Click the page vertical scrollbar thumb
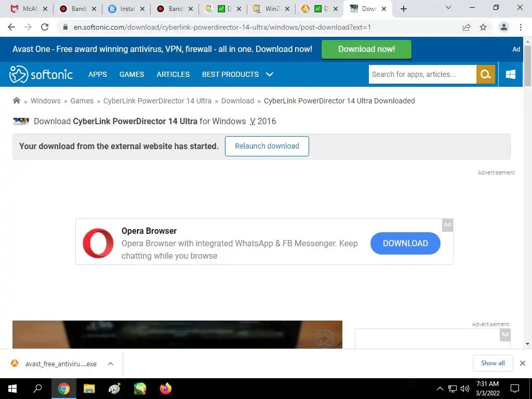The image size is (532, 399). (527, 66)
